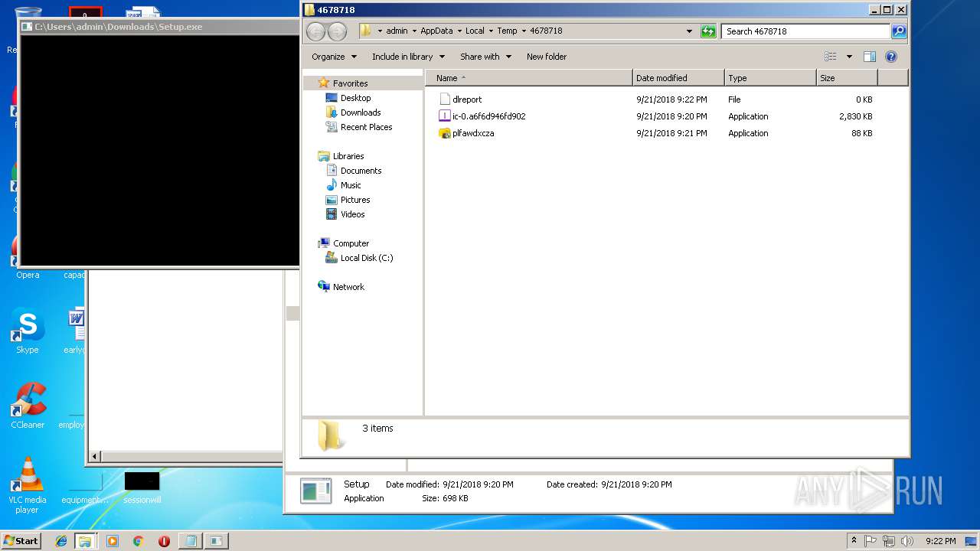This screenshot has width=980, height=551.
Task: Select Libraries in navigation pane
Action: click(x=348, y=156)
